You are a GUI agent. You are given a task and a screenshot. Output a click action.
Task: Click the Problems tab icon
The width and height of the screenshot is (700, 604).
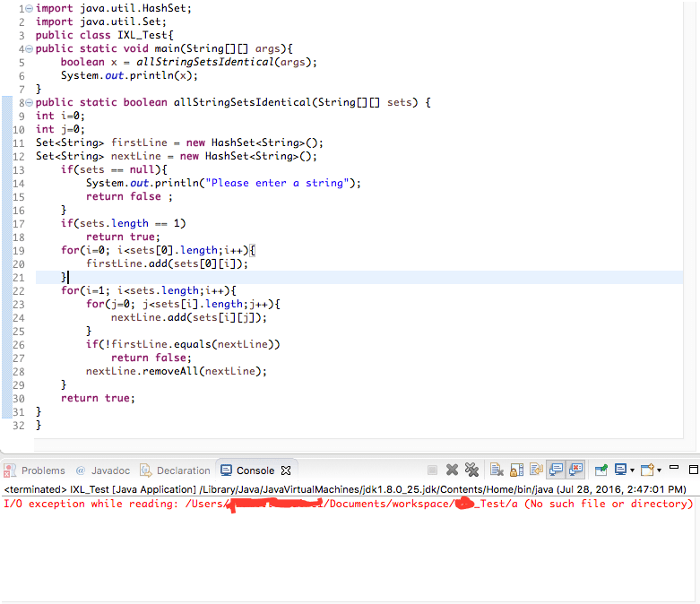tap(10, 470)
